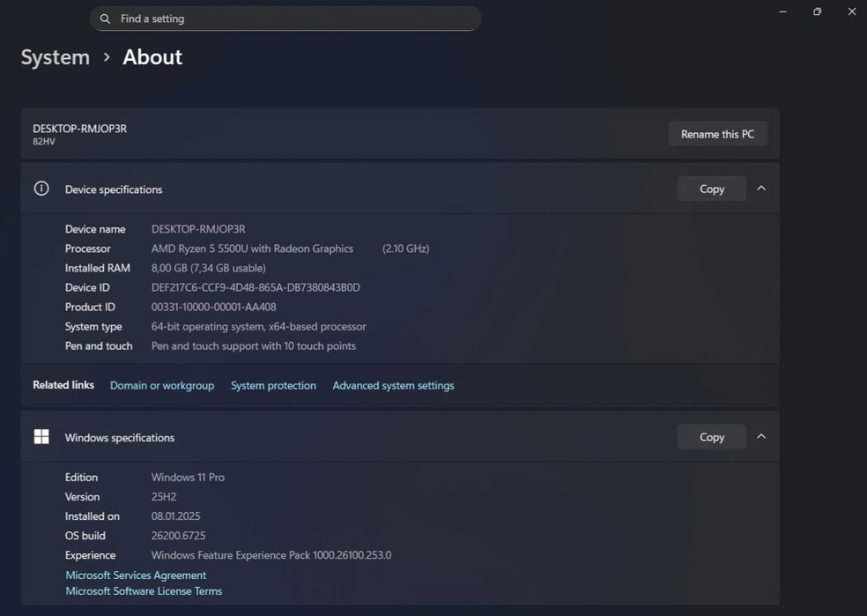The image size is (867, 616).
Task: Click the 25H2 version value
Action: [x=164, y=496]
